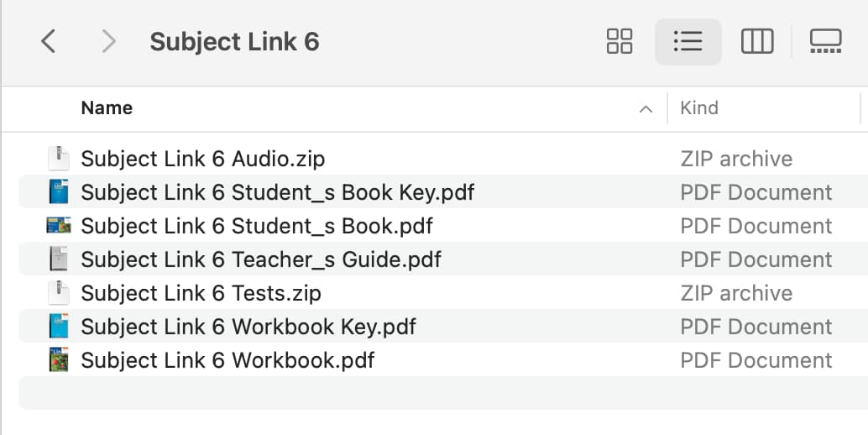Go forward with the right chevron
This screenshot has height=435, width=868.
108,41
